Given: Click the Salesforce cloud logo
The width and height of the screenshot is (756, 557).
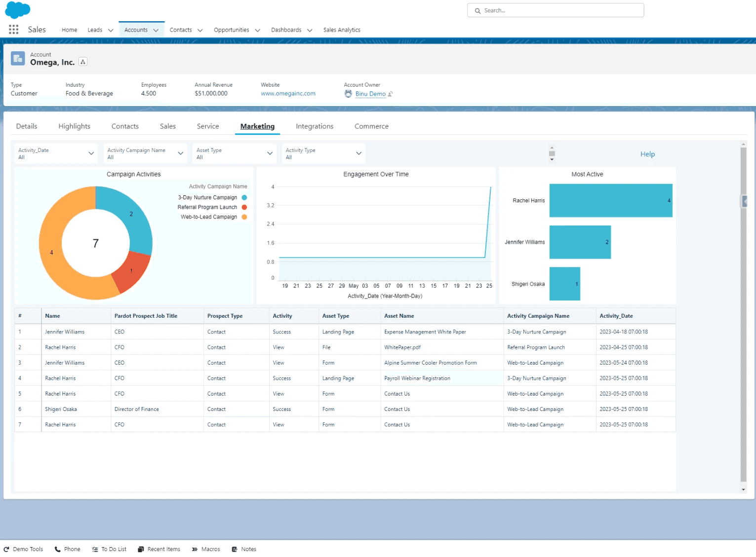Looking at the screenshot, I should pyautogui.click(x=18, y=10).
